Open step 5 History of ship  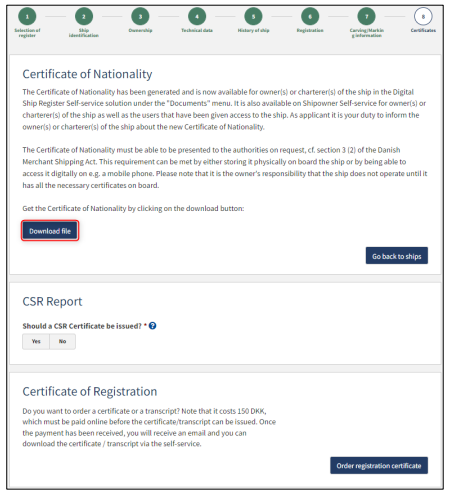pyautogui.click(x=253, y=16)
